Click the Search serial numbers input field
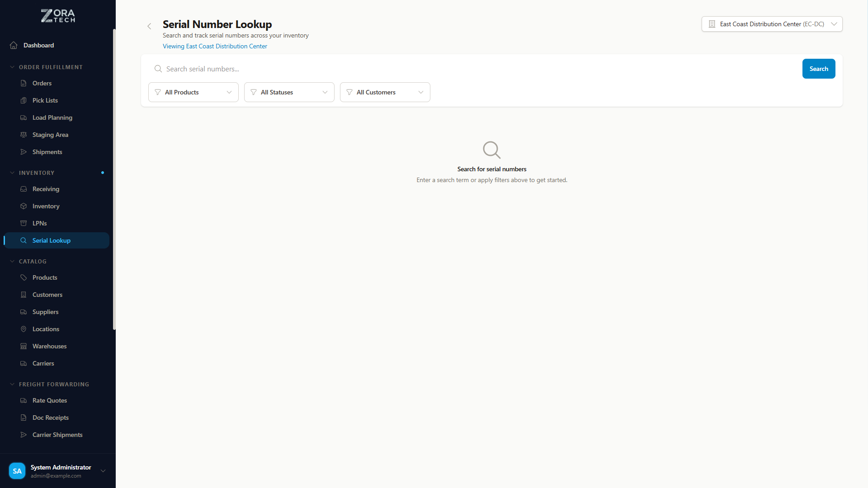 pos(475,69)
